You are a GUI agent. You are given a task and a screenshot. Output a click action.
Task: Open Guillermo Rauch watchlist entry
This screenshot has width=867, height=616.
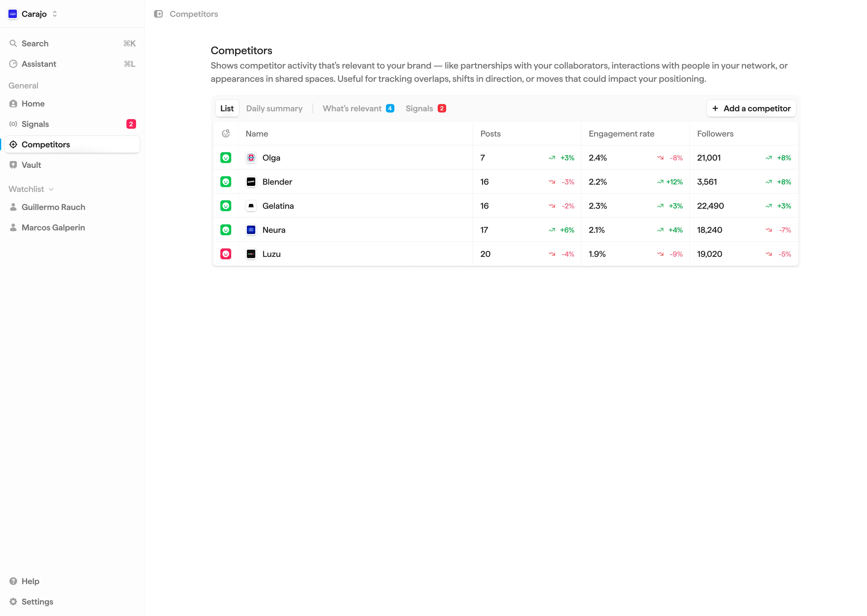(53, 207)
